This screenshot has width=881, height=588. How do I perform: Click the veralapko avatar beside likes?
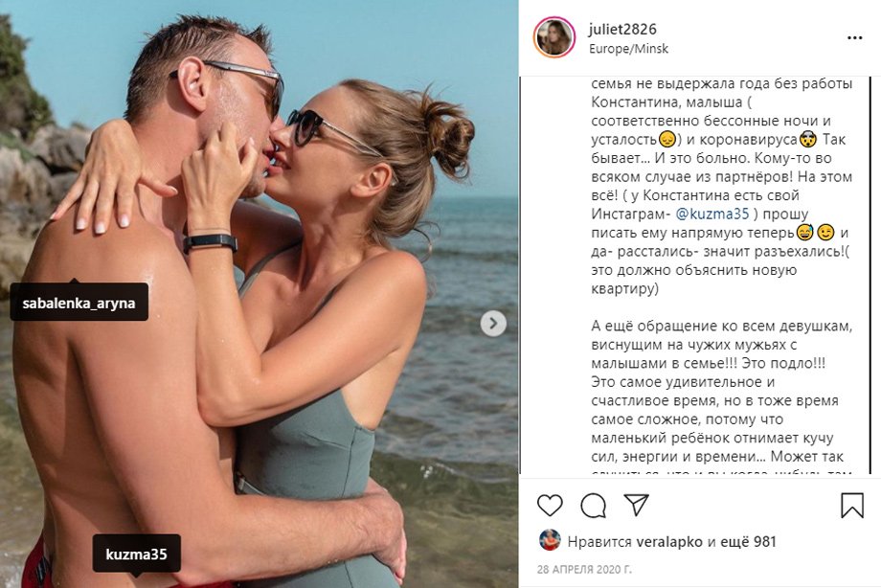pyautogui.click(x=550, y=540)
